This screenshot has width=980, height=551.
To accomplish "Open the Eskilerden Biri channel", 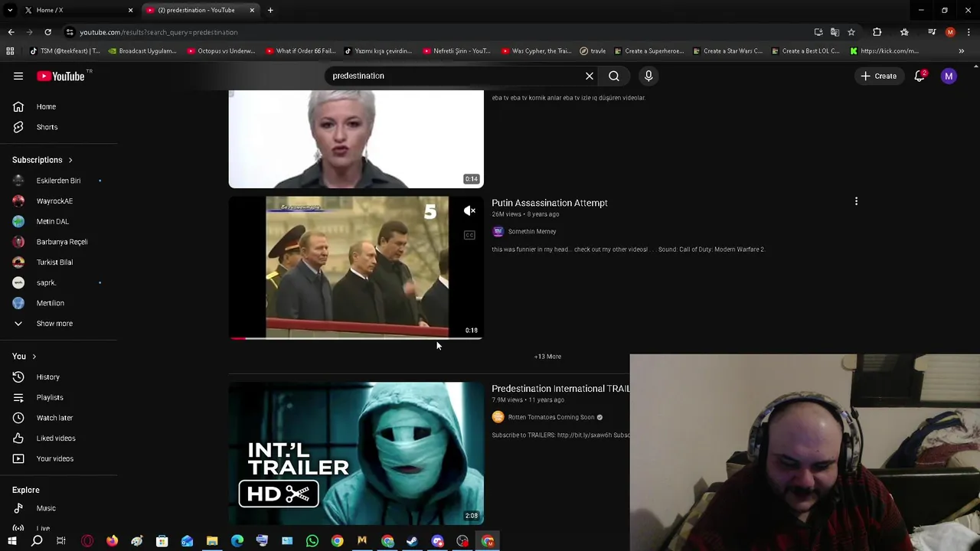I will [59, 181].
